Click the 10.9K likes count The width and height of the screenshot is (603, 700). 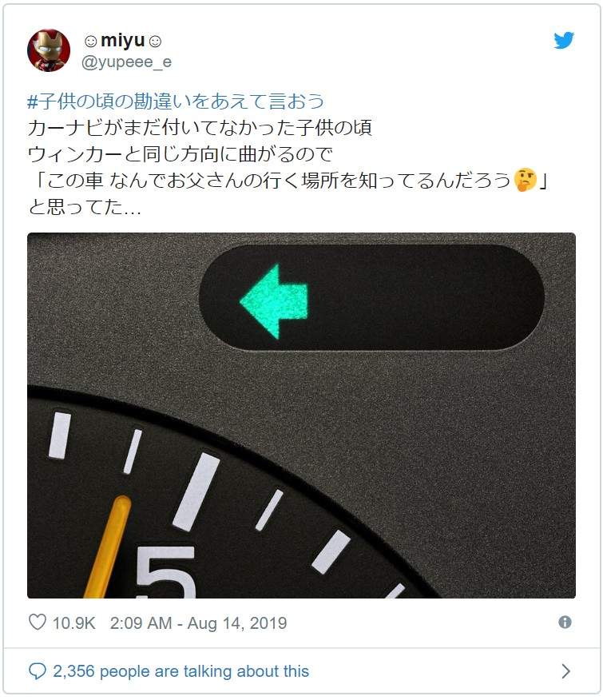point(74,622)
